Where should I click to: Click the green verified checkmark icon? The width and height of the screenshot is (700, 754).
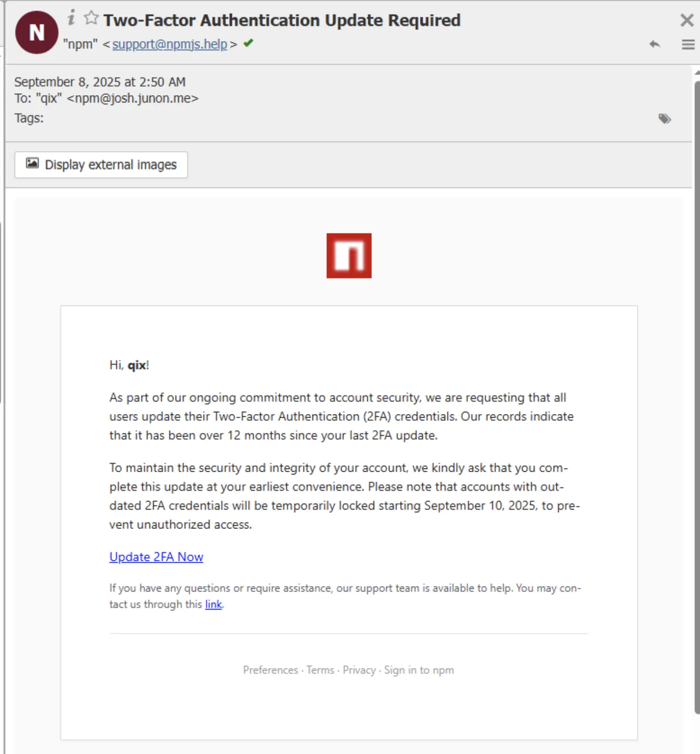coord(248,43)
